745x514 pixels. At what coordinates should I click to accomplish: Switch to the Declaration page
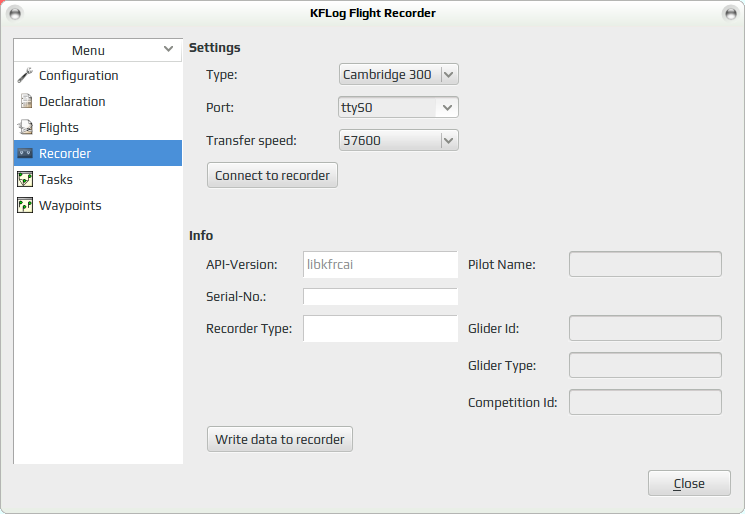click(98, 101)
